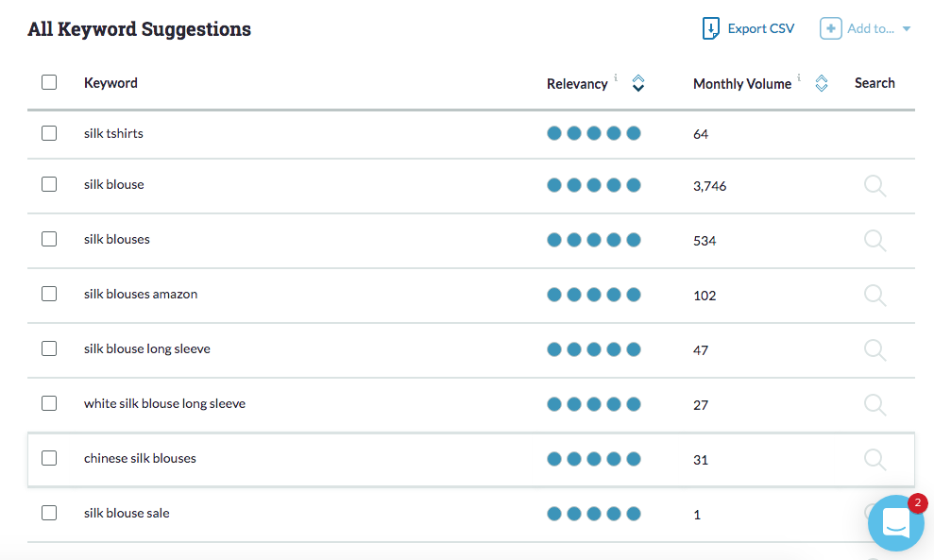Click the Export CSV link

pos(760,28)
